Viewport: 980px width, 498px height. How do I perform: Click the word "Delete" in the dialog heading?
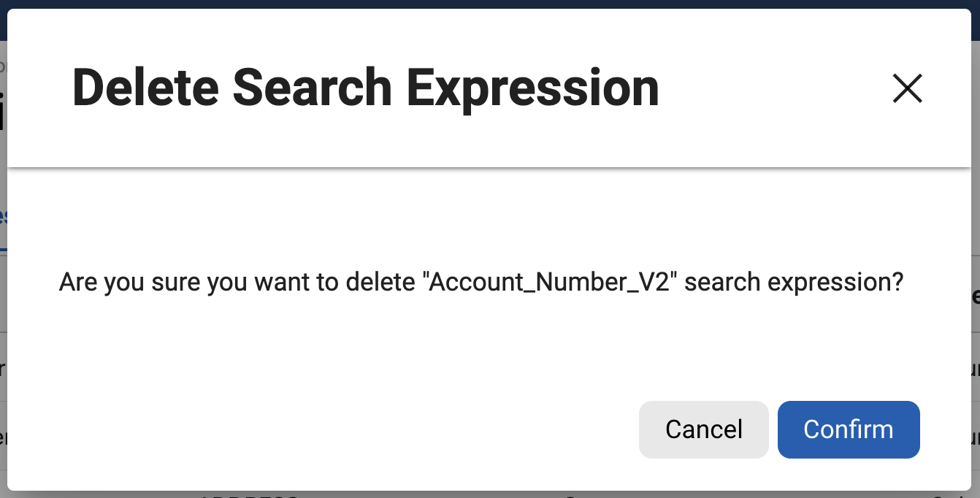[145, 88]
